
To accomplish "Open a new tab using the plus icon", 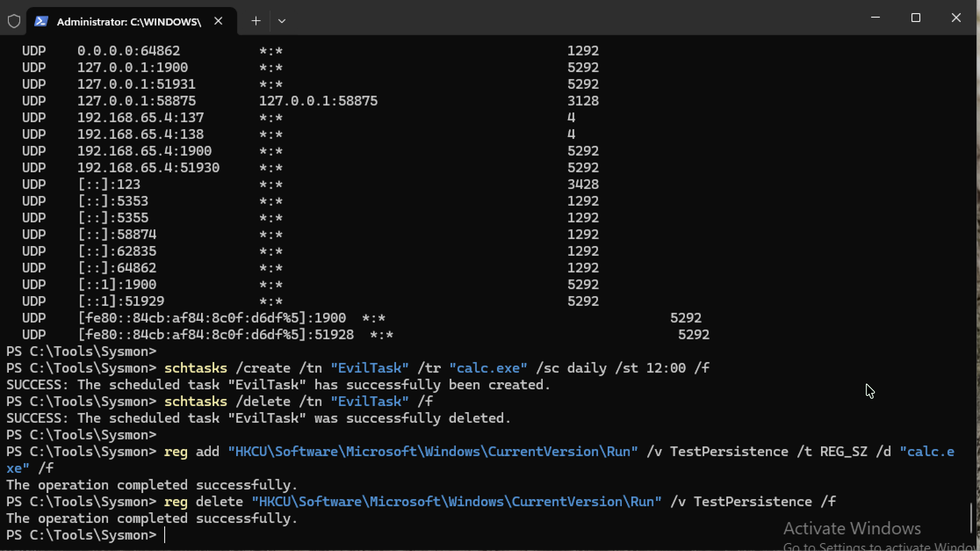I will pyautogui.click(x=255, y=21).
